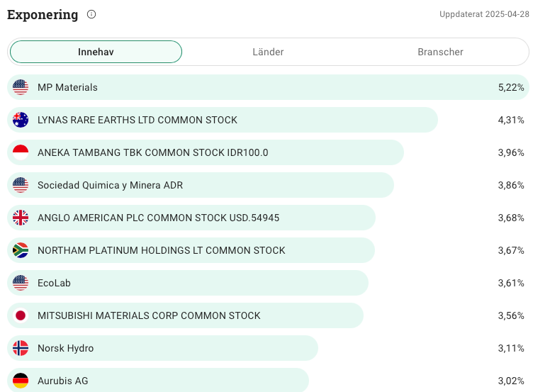Click the 3,96% value for Aneka Tambang

(x=511, y=152)
